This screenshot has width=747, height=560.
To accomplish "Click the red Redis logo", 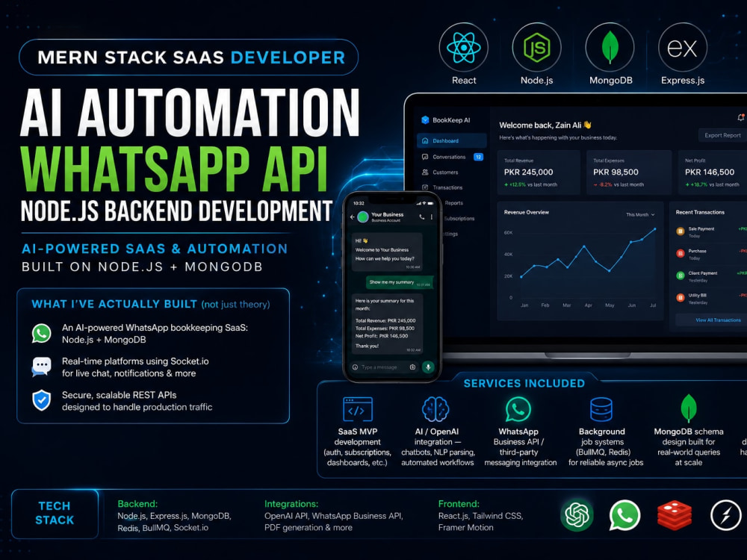I will [674, 514].
